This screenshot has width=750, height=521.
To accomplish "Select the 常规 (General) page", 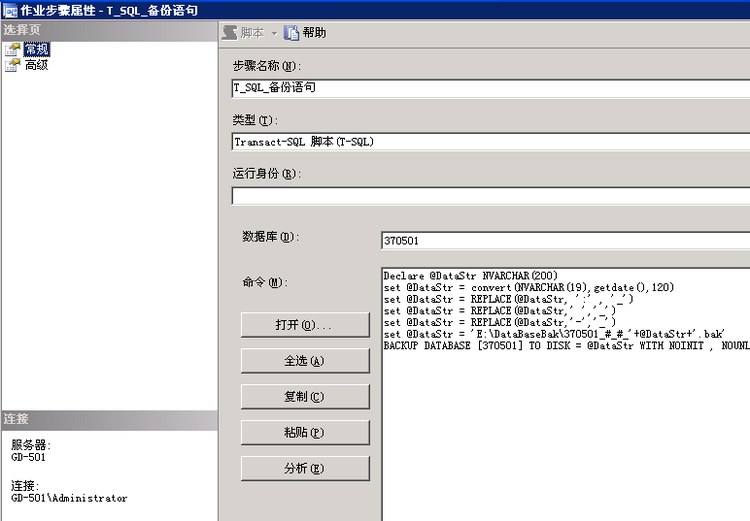I will point(37,49).
